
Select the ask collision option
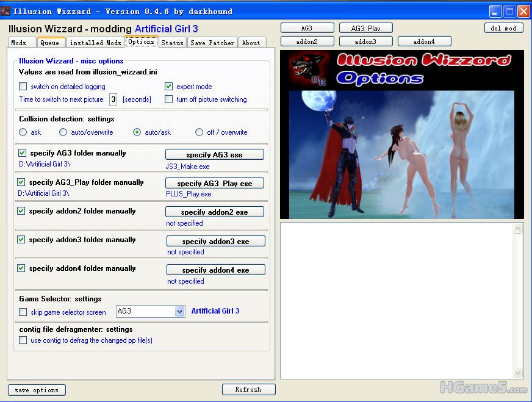(23, 132)
